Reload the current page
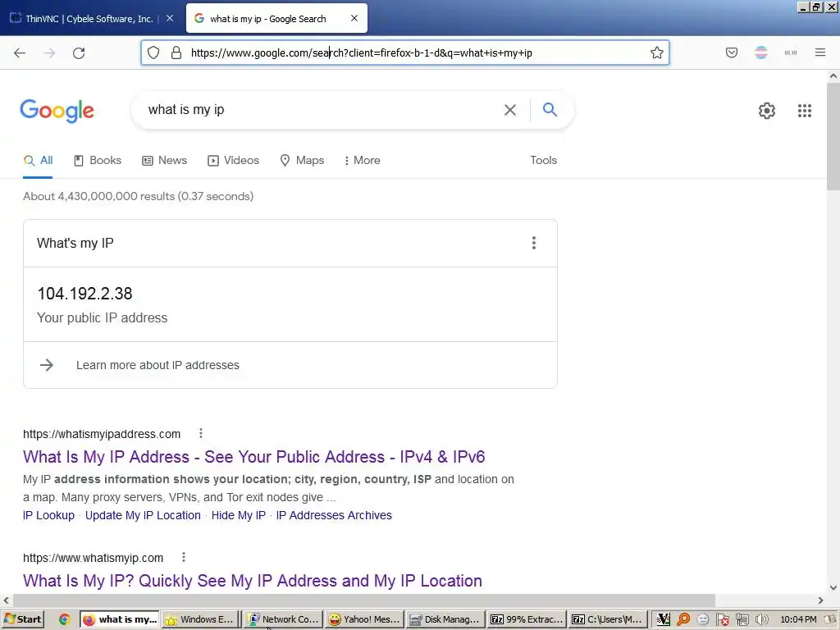 click(x=79, y=52)
